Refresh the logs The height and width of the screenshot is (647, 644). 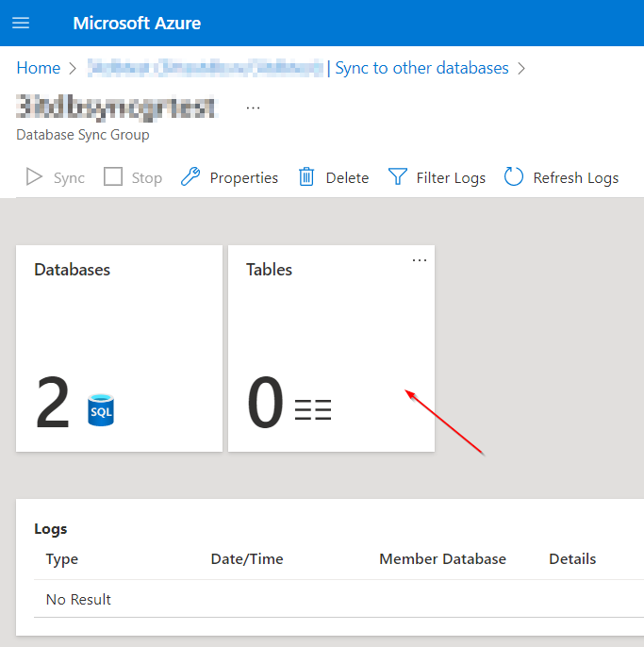pyautogui.click(x=576, y=178)
